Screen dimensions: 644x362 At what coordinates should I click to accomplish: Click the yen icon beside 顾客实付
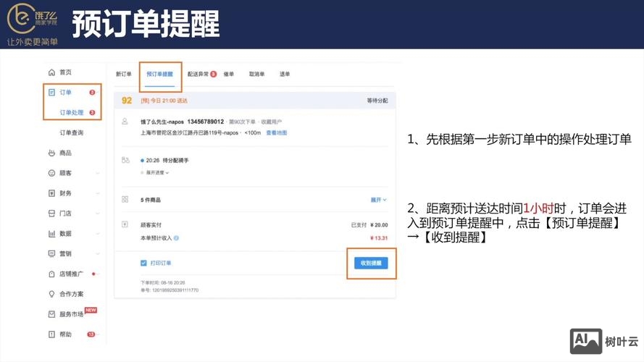(x=125, y=224)
